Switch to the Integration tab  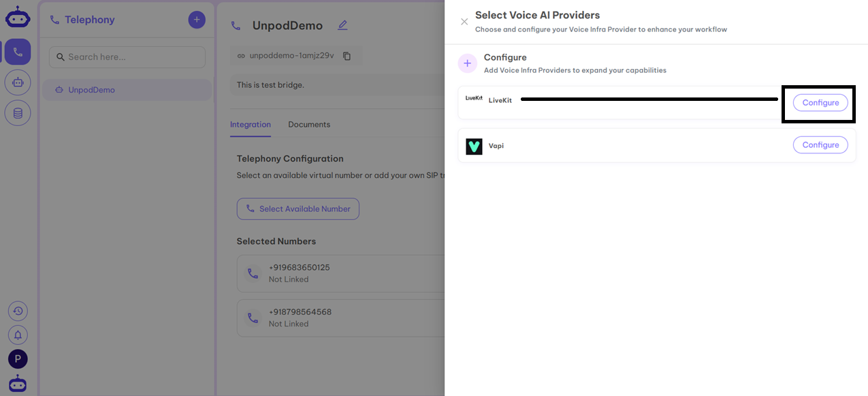[x=251, y=124]
